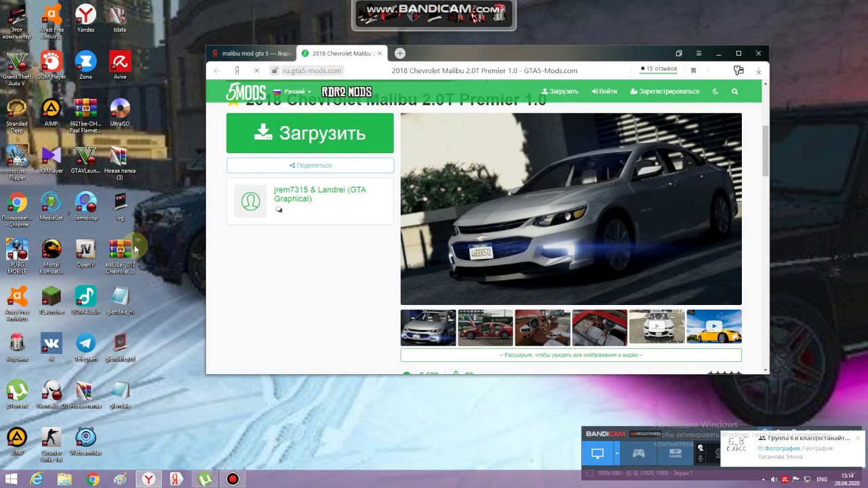The width and height of the screenshot is (868, 488).
Task: Launch House Flipper desktop icon
Action: [x=17, y=163]
